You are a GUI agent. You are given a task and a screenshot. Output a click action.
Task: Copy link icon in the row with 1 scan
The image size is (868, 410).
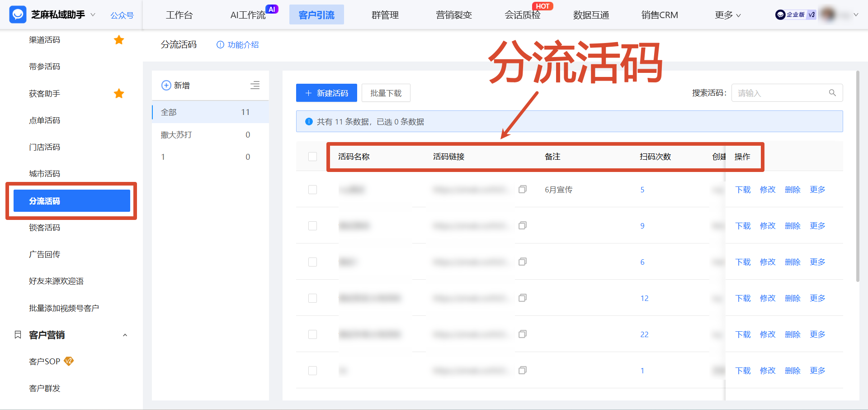pos(523,370)
